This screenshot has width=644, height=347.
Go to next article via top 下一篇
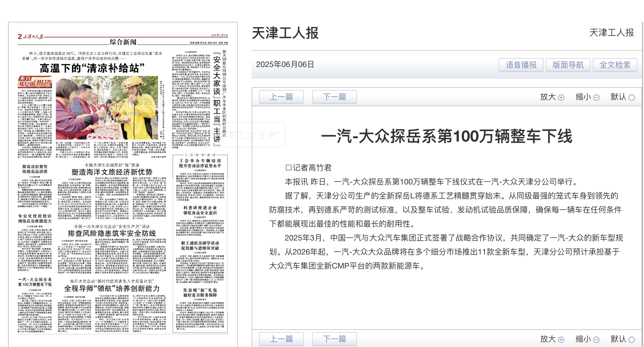pos(335,97)
